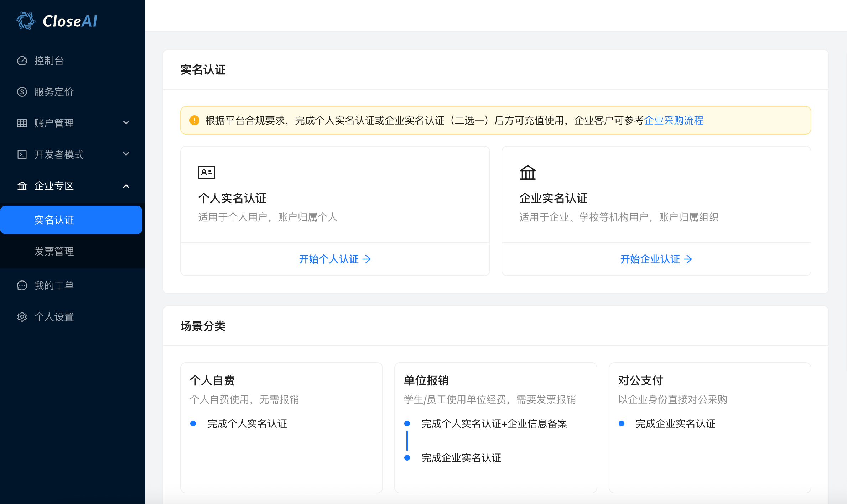This screenshot has width=847, height=504.
Task: Expand the 账户管理 submenu chevron
Action: (x=126, y=123)
